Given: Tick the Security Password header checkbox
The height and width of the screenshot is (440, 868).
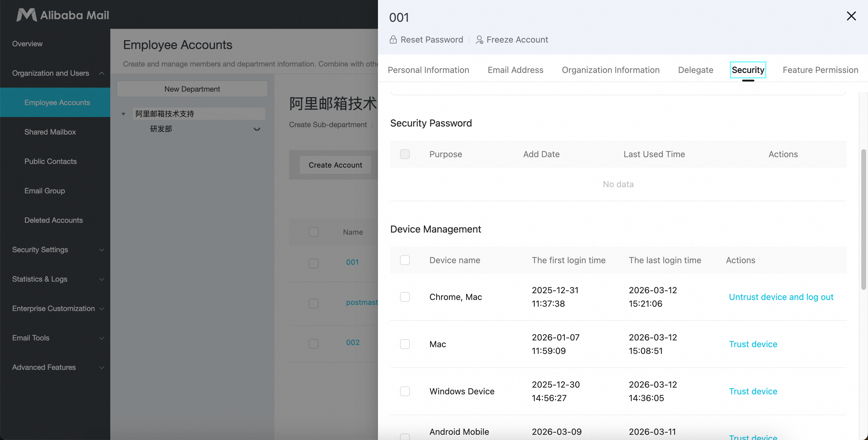Looking at the screenshot, I should tap(405, 154).
